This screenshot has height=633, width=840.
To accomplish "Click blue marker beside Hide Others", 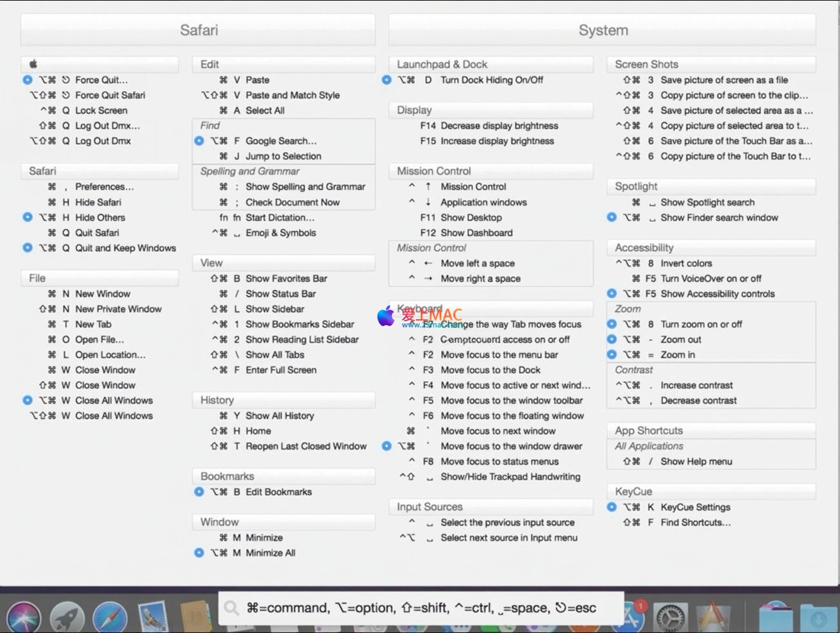I will [27, 217].
